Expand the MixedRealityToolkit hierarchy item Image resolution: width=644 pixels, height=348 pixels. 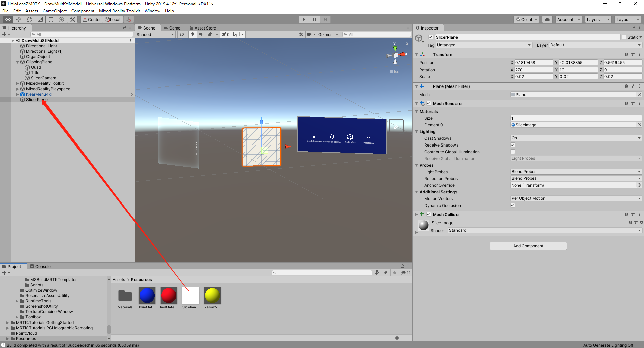17,83
